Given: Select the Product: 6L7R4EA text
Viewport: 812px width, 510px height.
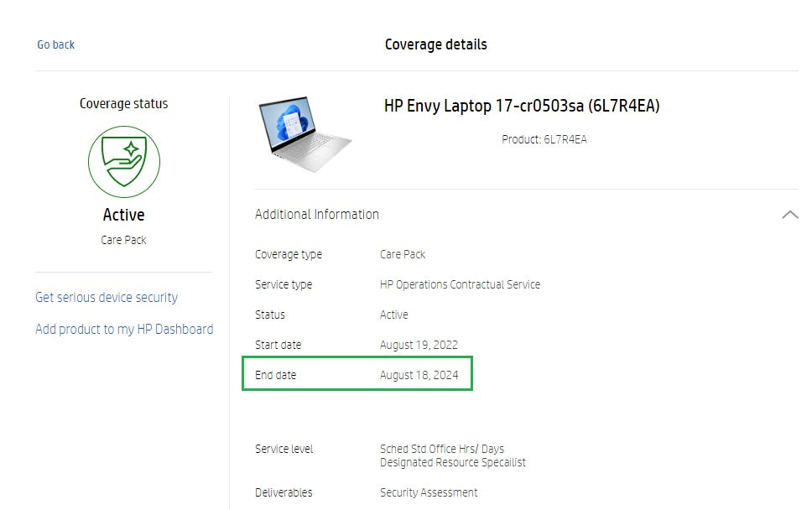Looking at the screenshot, I should pyautogui.click(x=544, y=139).
